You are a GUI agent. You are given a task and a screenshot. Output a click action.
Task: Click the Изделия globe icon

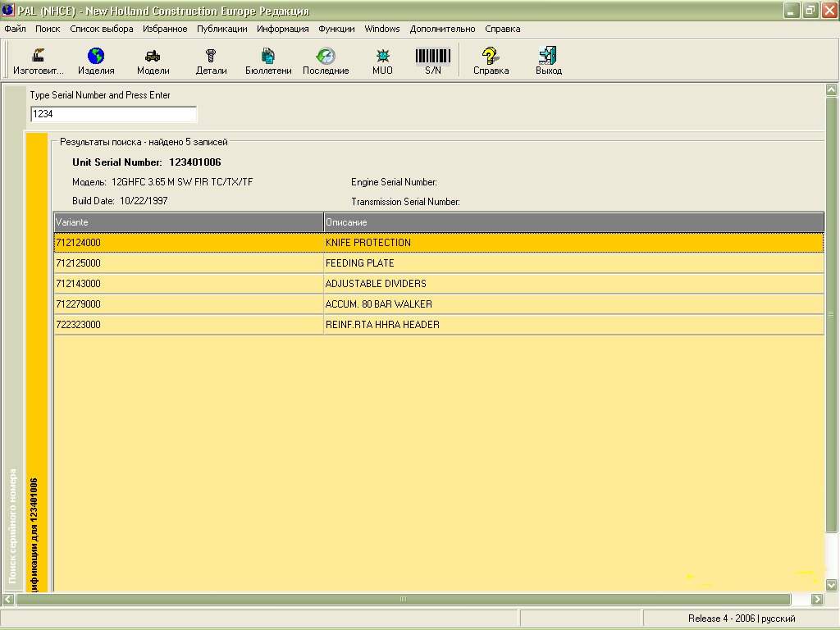coord(96,61)
